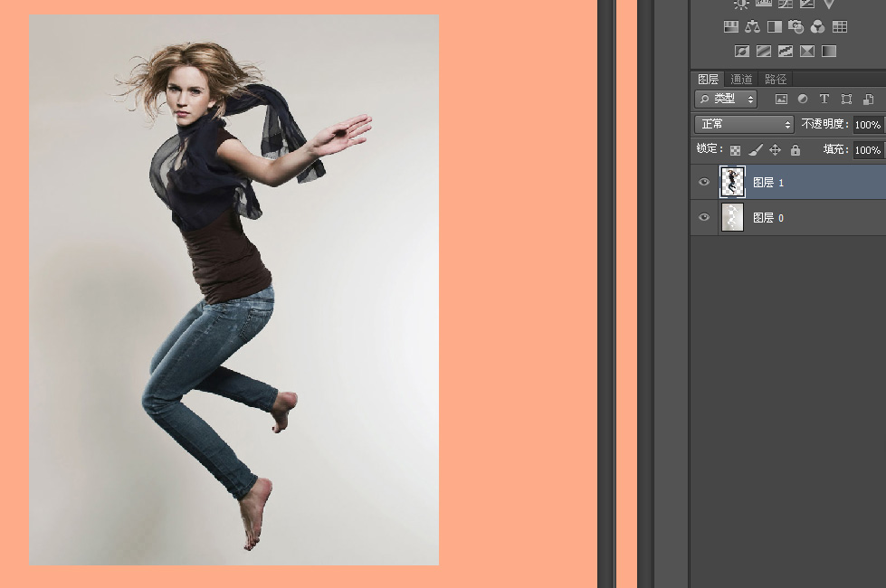
Task: Click the Color Lookup grid icon
Action: tap(840, 27)
